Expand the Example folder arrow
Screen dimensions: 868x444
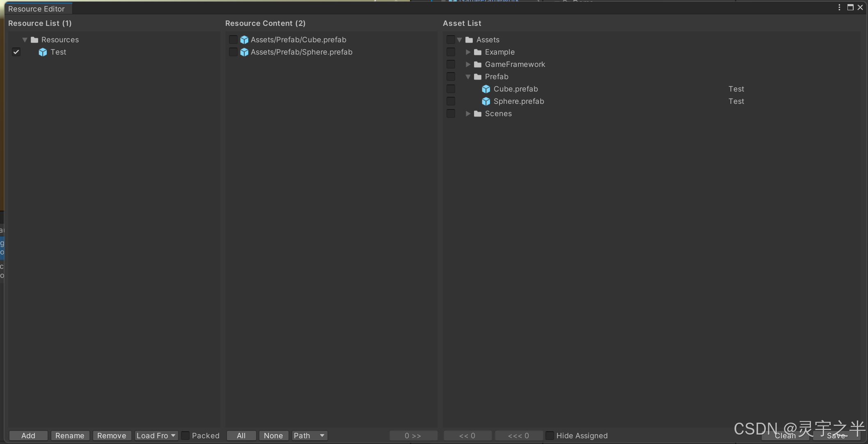click(468, 52)
